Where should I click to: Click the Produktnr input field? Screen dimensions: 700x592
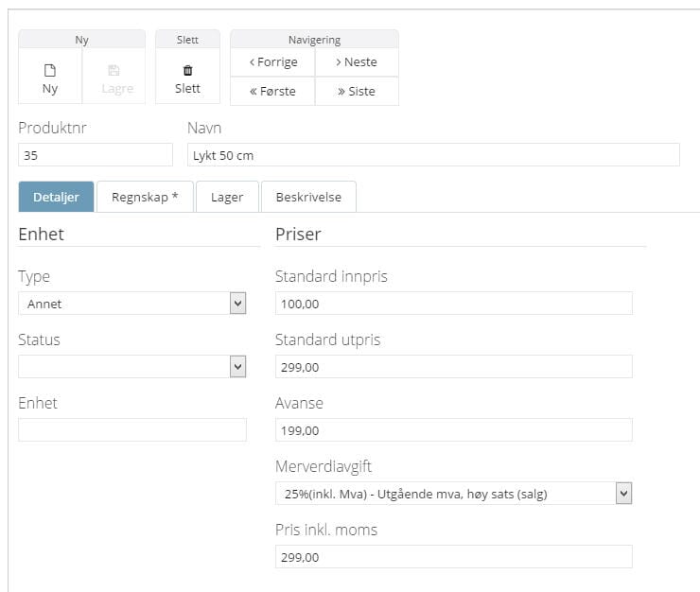pyautogui.click(x=96, y=155)
